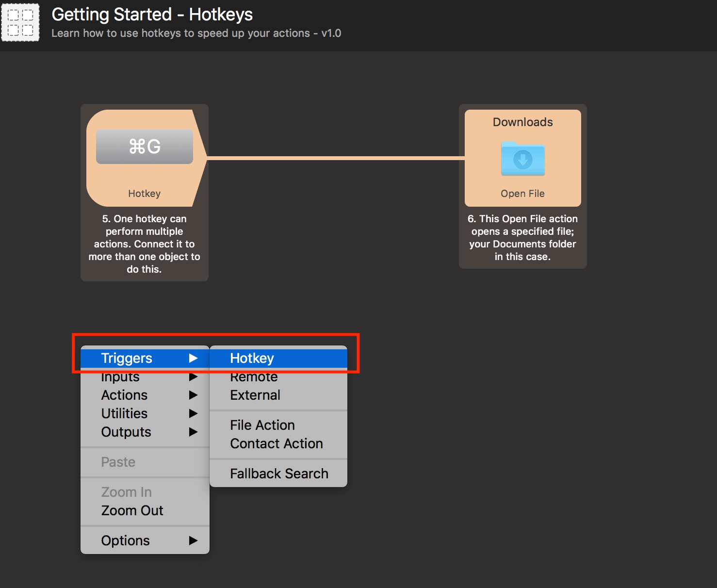Choose Fallback Search menu entry
Screen dimensions: 717x588
279,474
